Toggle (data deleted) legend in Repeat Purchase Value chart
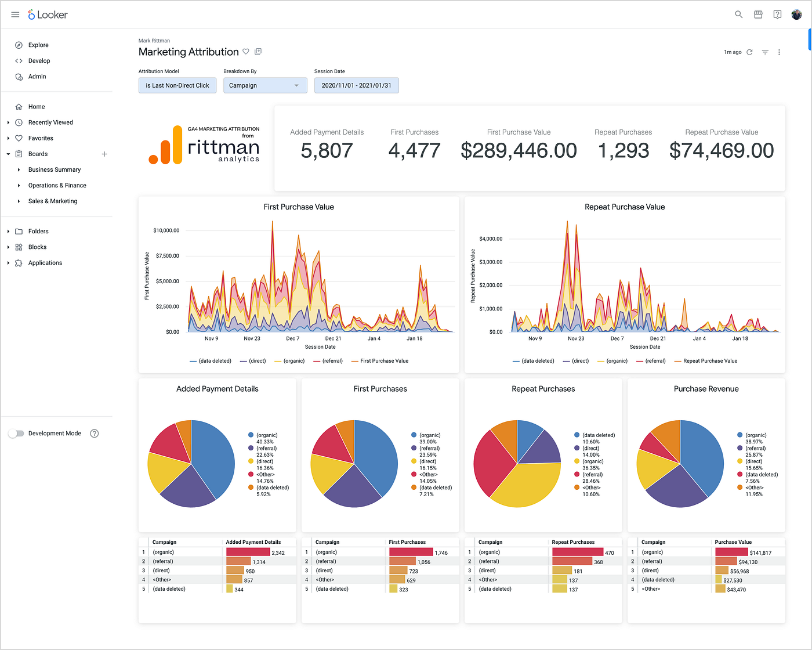Viewport: 812px width, 650px height. 534,361
